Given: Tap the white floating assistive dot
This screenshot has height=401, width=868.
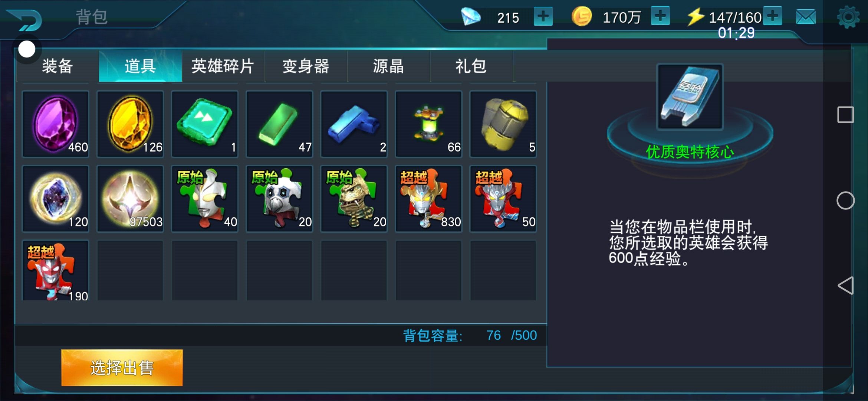Looking at the screenshot, I should (x=27, y=49).
